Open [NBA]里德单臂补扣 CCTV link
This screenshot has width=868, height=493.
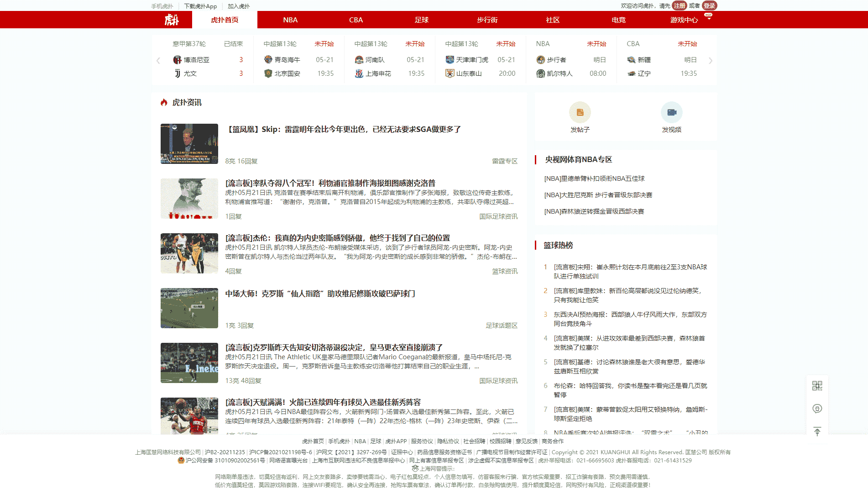pyautogui.click(x=594, y=178)
